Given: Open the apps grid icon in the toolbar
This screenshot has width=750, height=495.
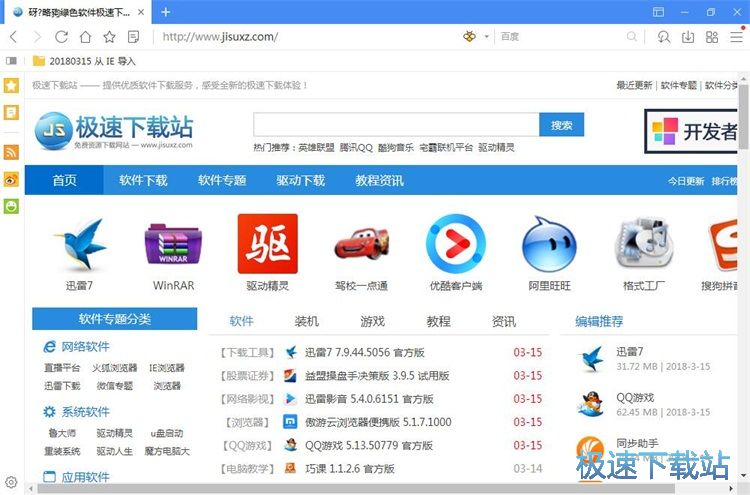Looking at the screenshot, I should pyautogui.click(x=712, y=37).
